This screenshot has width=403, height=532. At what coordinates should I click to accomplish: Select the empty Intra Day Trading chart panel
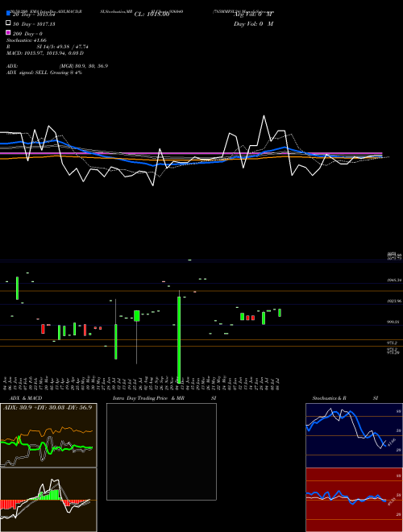pos(161,451)
